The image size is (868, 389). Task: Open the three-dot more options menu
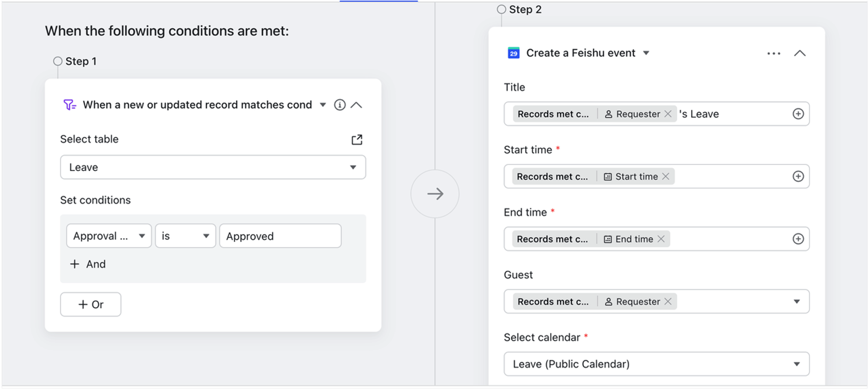(774, 53)
